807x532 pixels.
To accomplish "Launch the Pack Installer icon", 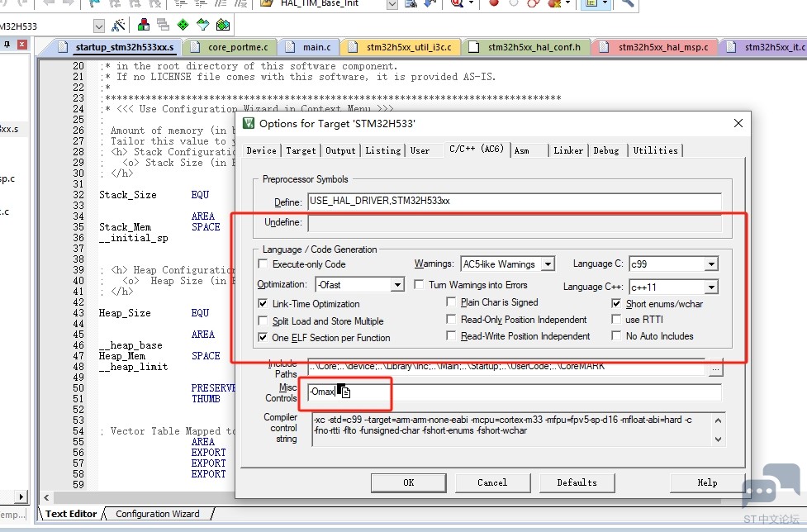I will pyautogui.click(x=223, y=25).
